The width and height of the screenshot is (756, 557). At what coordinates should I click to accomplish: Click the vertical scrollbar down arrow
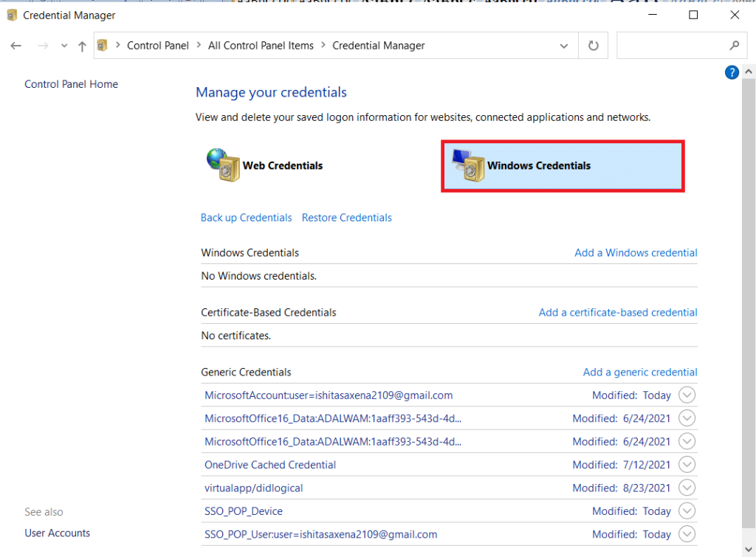click(x=749, y=550)
